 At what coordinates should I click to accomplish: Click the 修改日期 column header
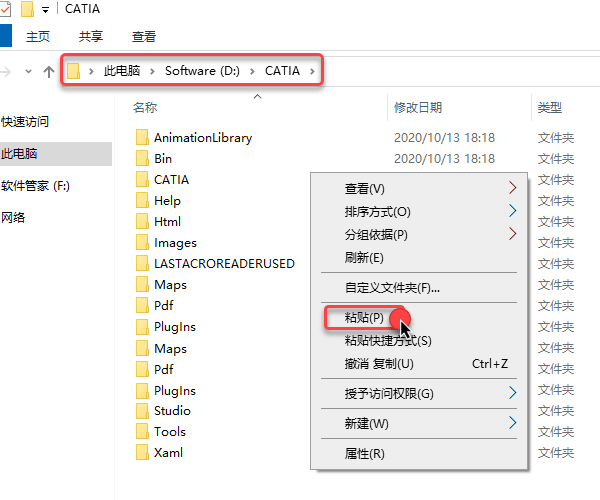point(418,107)
